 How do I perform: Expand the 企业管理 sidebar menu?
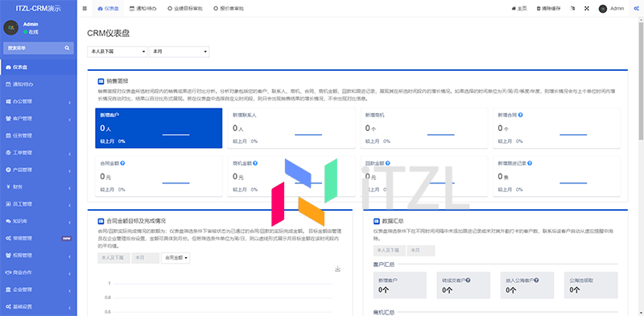pyautogui.click(x=39, y=289)
